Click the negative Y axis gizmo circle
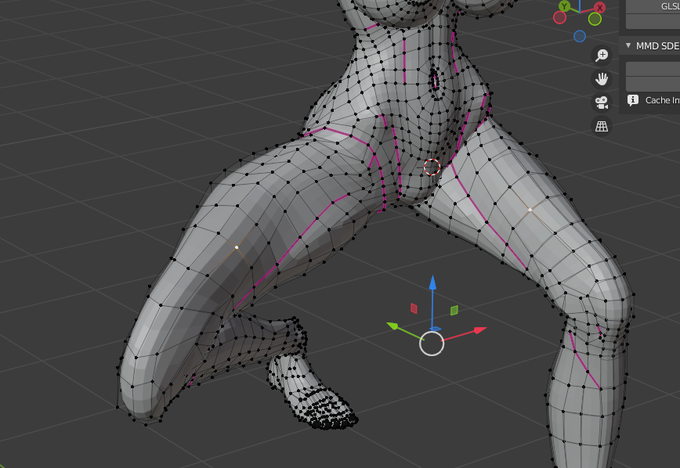Viewport: 680px width, 468px height. pos(595,19)
